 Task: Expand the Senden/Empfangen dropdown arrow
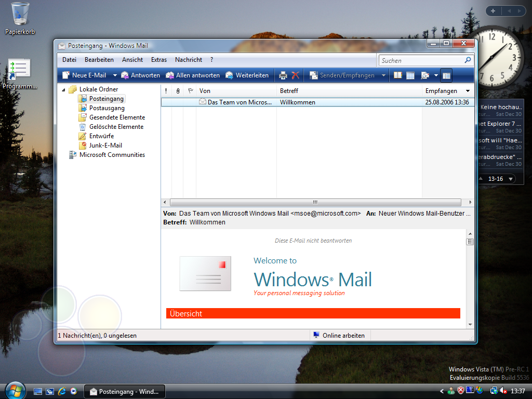pyautogui.click(x=383, y=75)
